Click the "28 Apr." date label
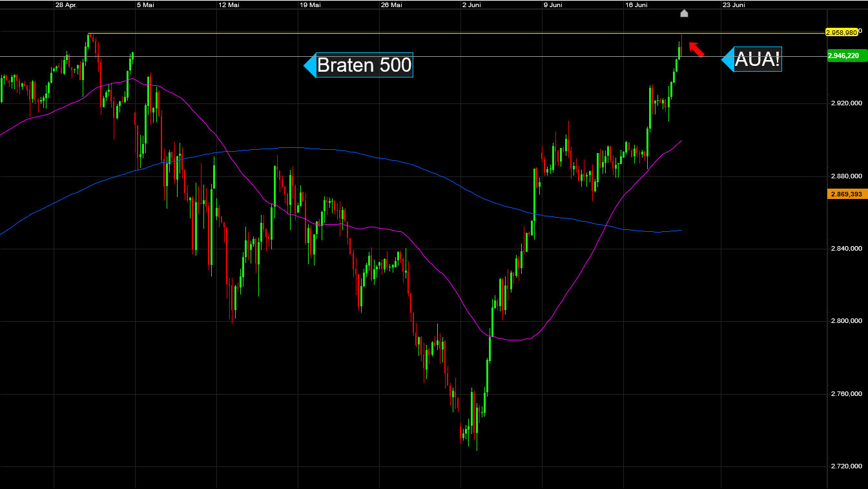 pos(66,5)
